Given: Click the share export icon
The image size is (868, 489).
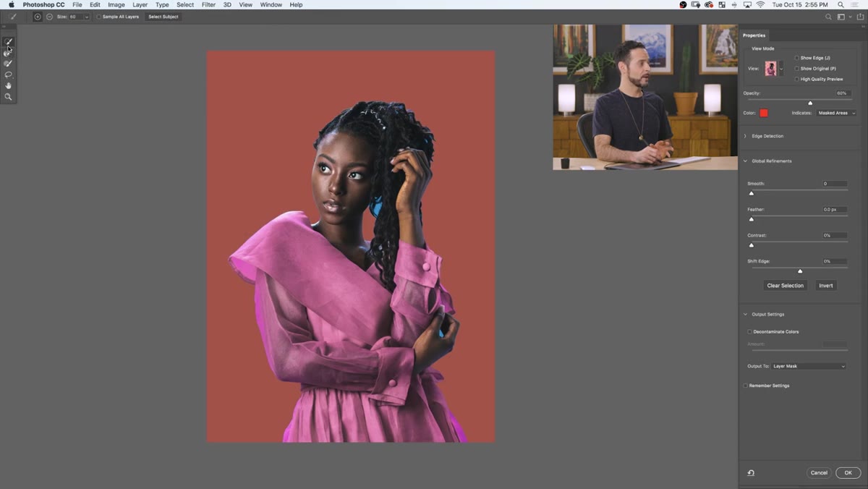Looking at the screenshot, I should 861,17.
